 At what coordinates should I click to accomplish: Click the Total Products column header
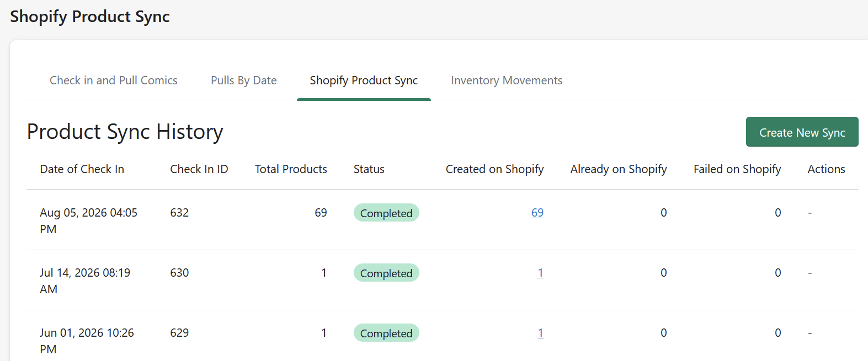click(291, 169)
